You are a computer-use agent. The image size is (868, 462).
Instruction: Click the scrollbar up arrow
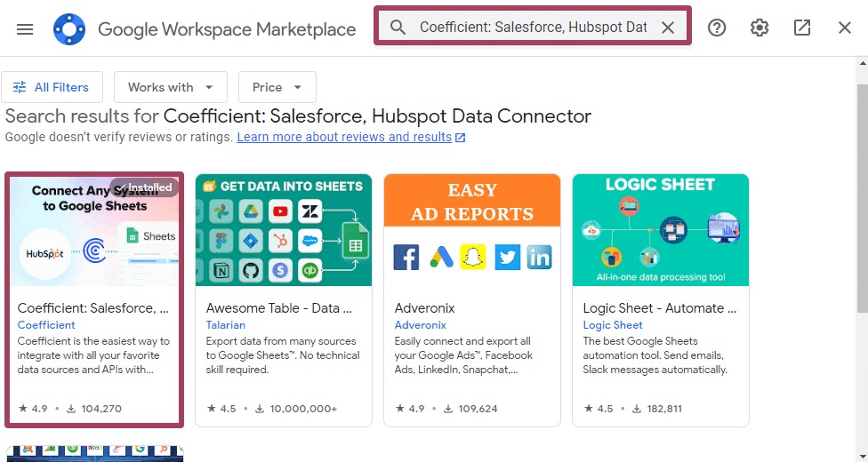pyautogui.click(x=862, y=63)
